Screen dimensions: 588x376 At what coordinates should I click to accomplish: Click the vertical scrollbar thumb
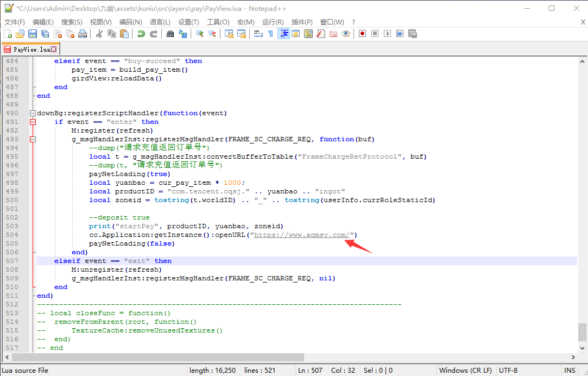tap(582, 331)
